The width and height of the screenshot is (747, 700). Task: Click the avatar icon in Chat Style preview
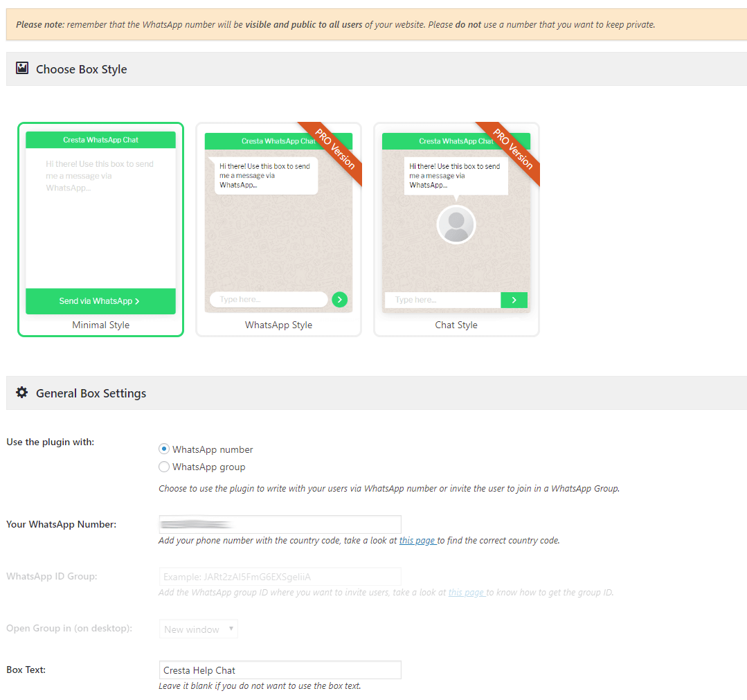[x=456, y=224]
